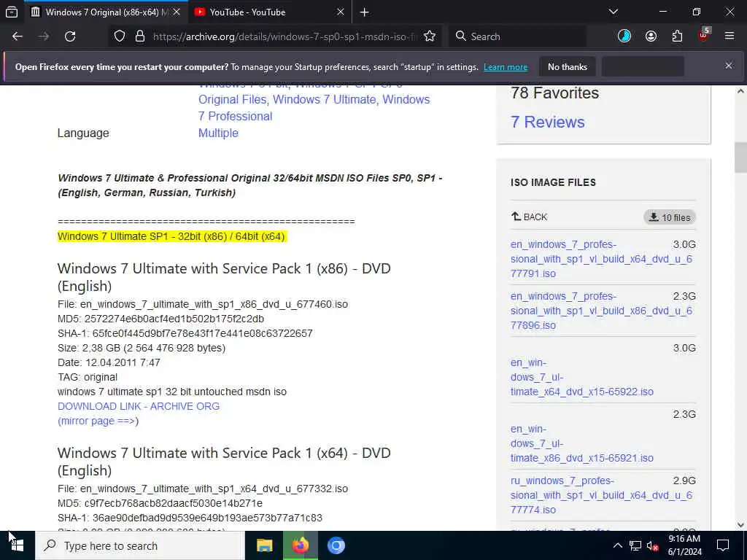Open the uBlock extension with badge 5

pyautogui.click(x=704, y=35)
